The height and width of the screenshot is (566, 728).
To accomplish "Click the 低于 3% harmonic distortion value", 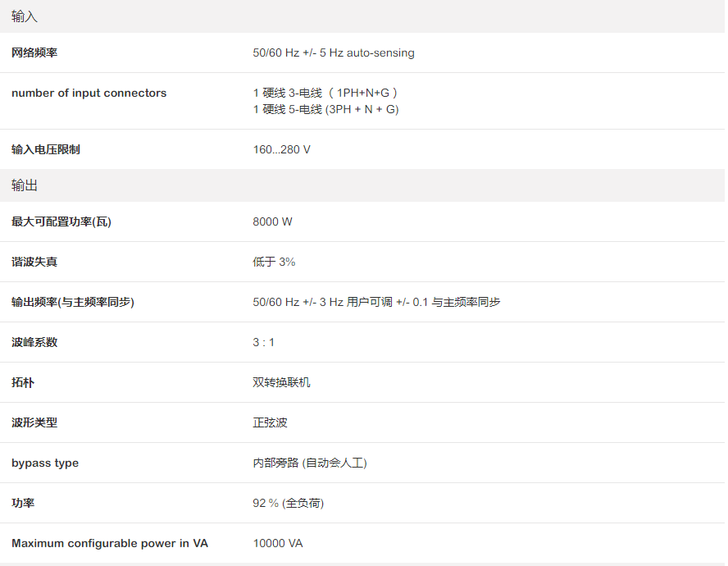I will (274, 262).
